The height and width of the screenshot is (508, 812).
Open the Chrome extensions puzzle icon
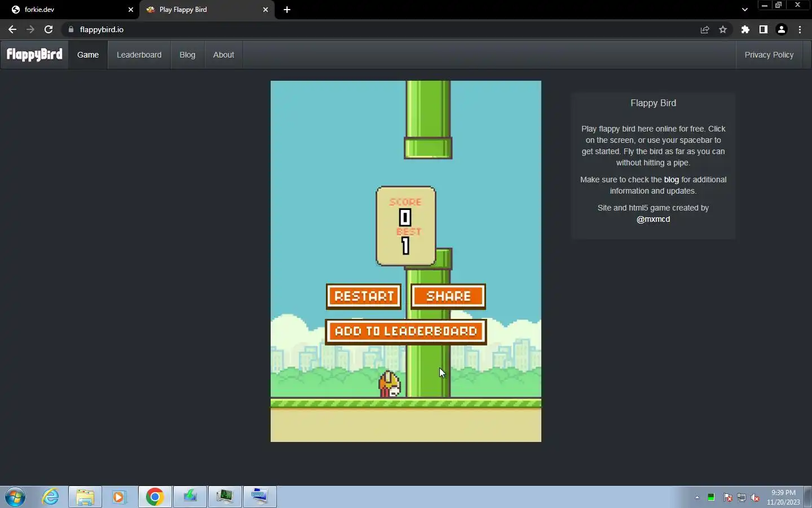(745, 29)
